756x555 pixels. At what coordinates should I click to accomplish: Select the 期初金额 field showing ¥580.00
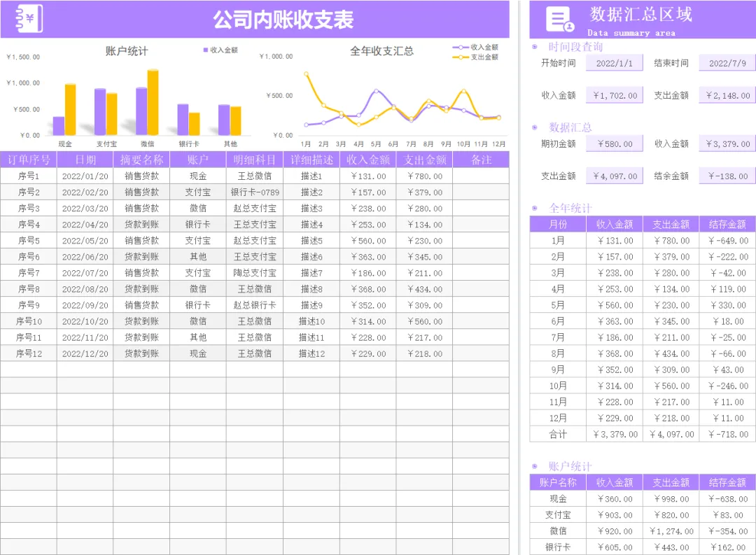click(x=615, y=143)
